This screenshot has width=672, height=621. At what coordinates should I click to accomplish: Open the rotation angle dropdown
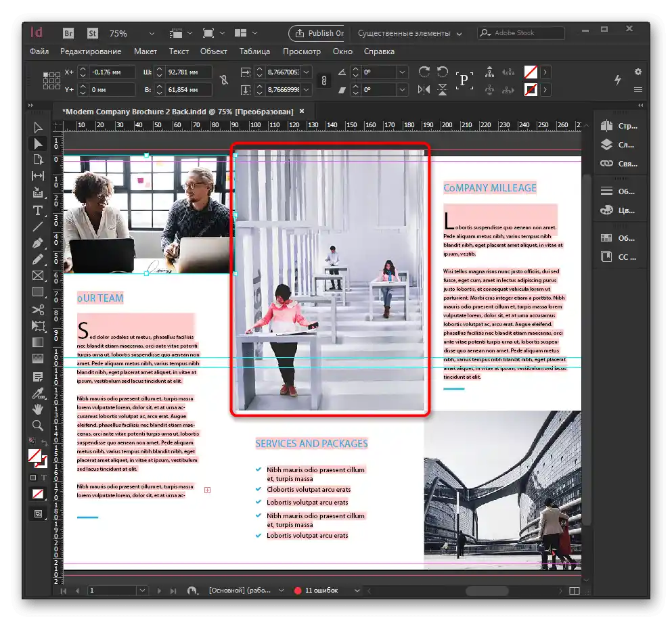403,72
